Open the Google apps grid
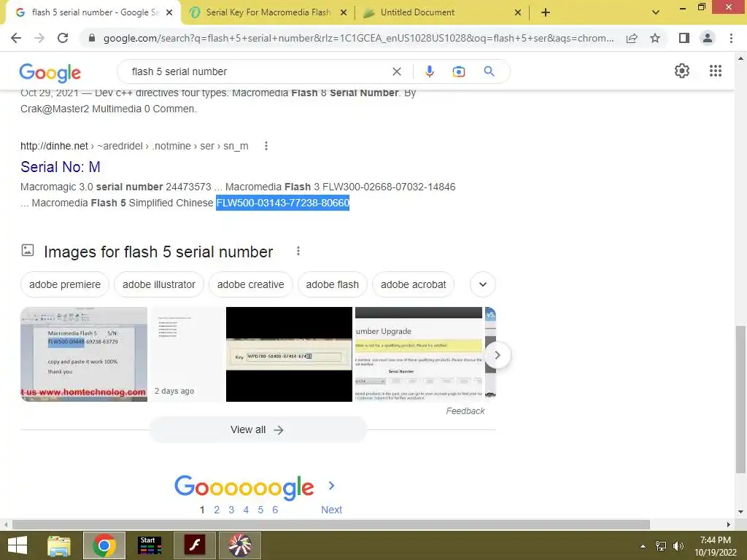 click(x=716, y=71)
